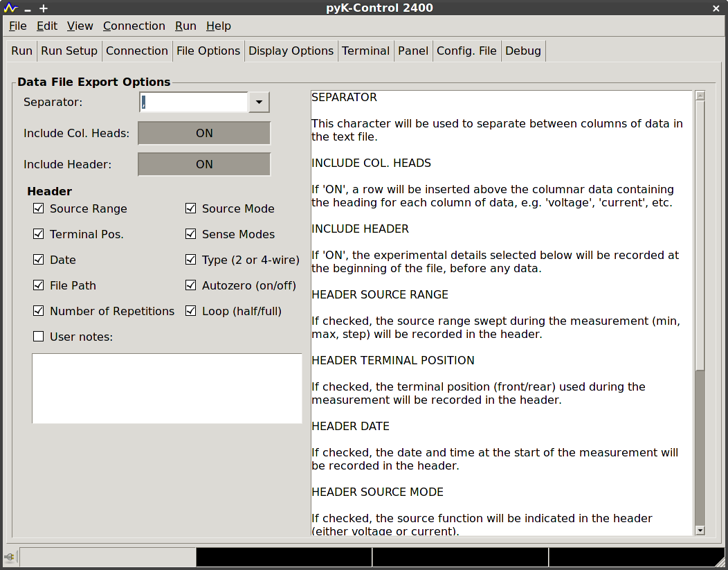Open the Separator dropdown arrow
This screenshot has height=570, width=728.
pyautogui.click(x=259, y=103)
